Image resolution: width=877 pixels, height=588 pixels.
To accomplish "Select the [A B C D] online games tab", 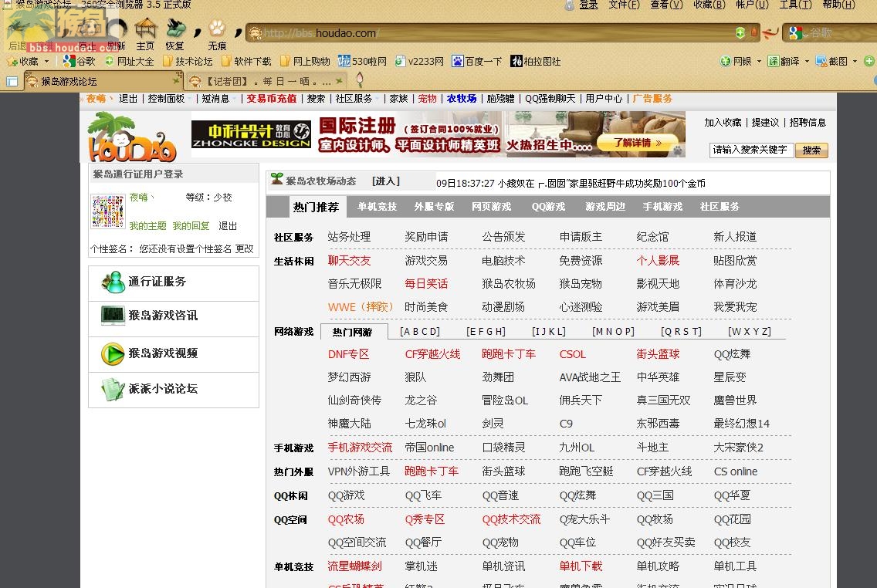I will coord(419,332).
